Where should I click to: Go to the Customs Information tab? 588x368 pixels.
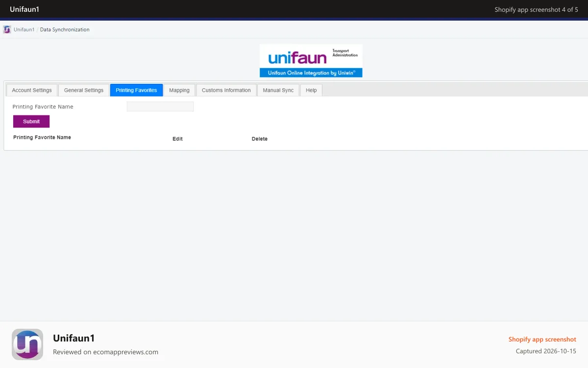pos(226,90)
